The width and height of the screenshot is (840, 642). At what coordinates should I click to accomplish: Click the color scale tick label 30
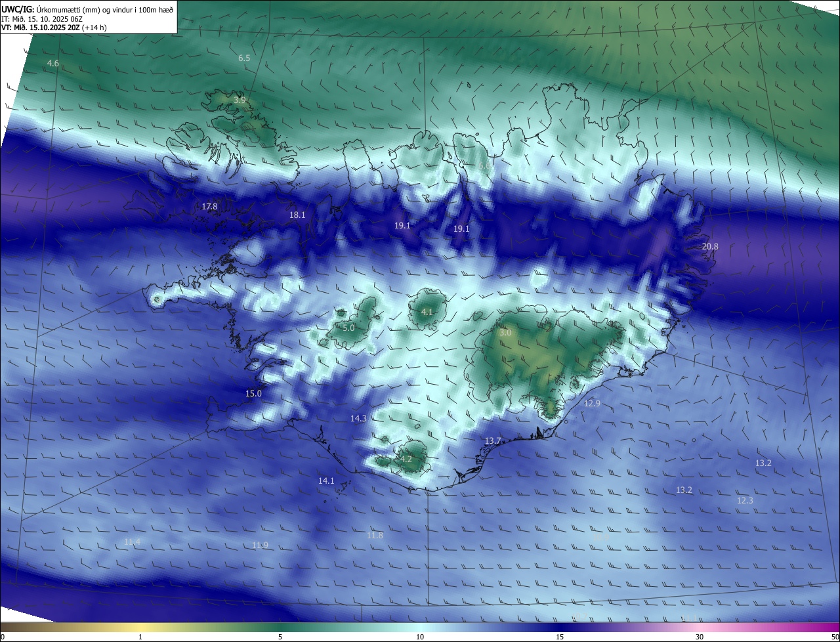click(x=700, y=637)
